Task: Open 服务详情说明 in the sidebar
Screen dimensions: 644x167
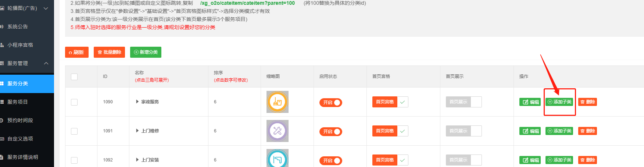Action: tap(23, 157)
